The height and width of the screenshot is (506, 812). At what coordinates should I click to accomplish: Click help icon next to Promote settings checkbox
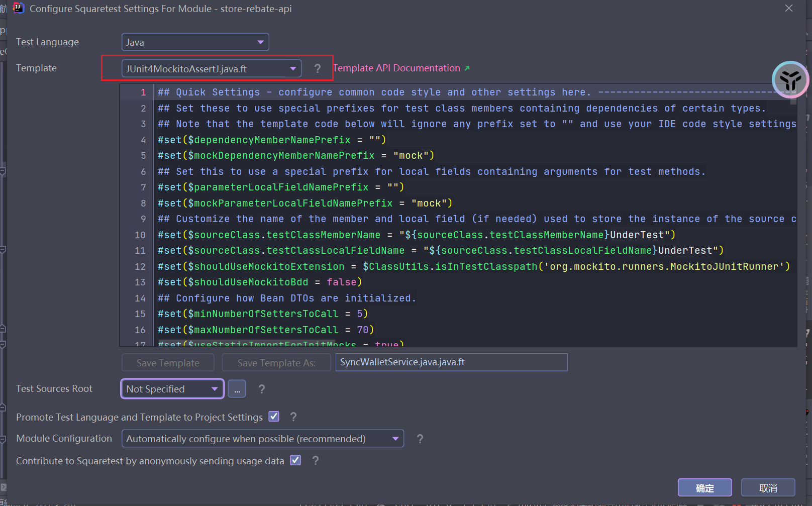(x=293, y=417)
